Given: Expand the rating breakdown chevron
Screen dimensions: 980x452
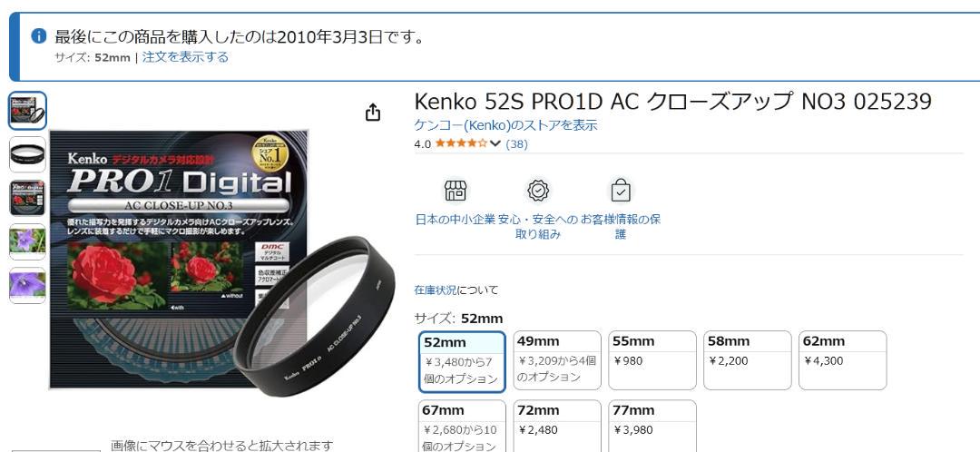Looking at the screenshot, I should tap(495, 144).
